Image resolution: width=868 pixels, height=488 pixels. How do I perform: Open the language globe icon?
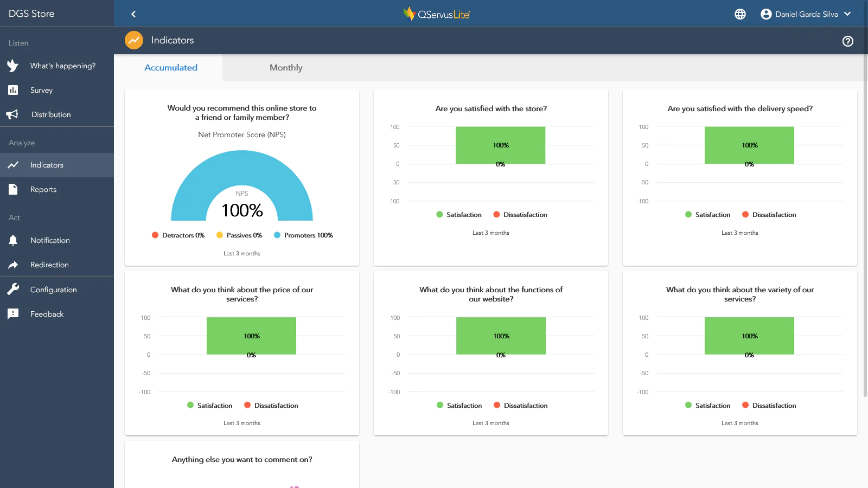point(740,14)
